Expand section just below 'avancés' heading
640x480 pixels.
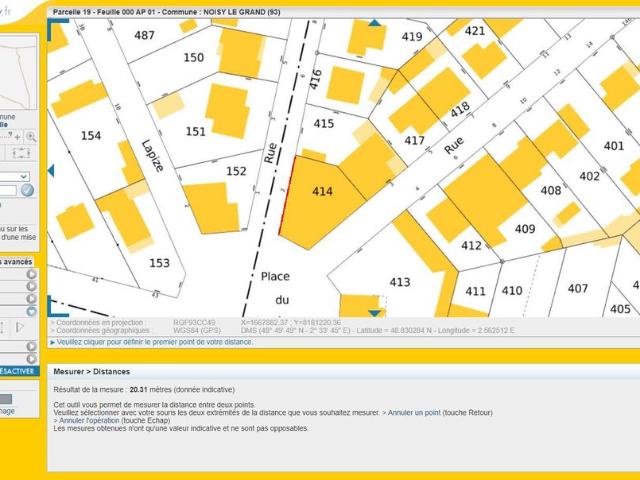tap(31, 274)
